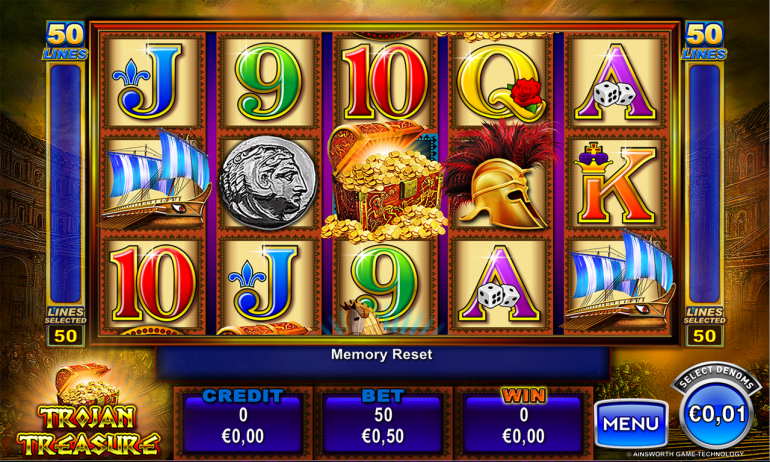The width and height of the screenshot is (770, 462).
Task: Click the Trojan Treasure game logo
Action: (x=88, y=411)
